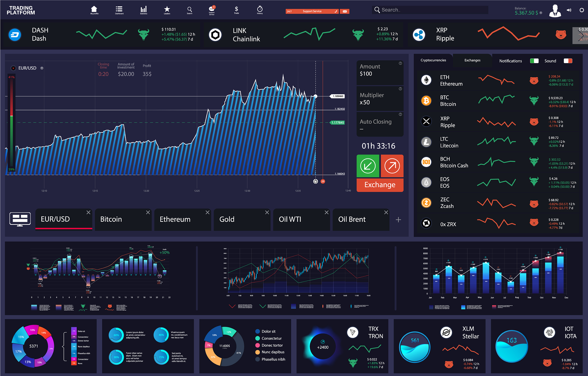Click the Trade dollar icon
This screenshot has height=376, width=588.
pos(236,9)
